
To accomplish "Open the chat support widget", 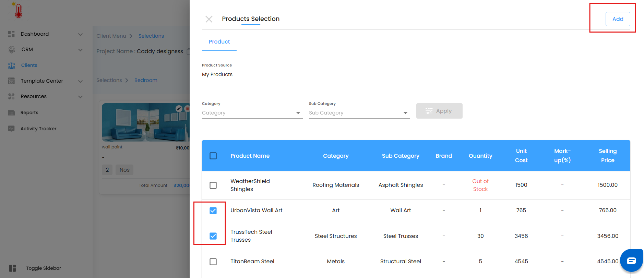I will 631,261.
